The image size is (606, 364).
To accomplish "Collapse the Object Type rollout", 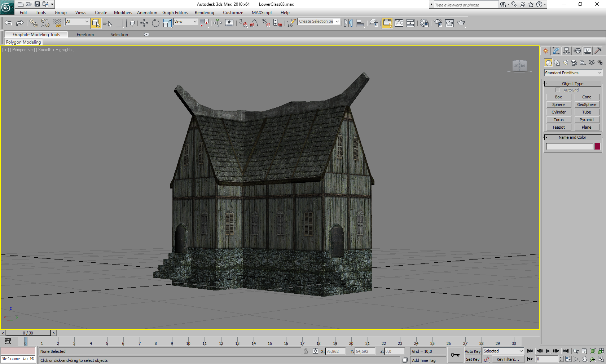I will tap(572, 84).
